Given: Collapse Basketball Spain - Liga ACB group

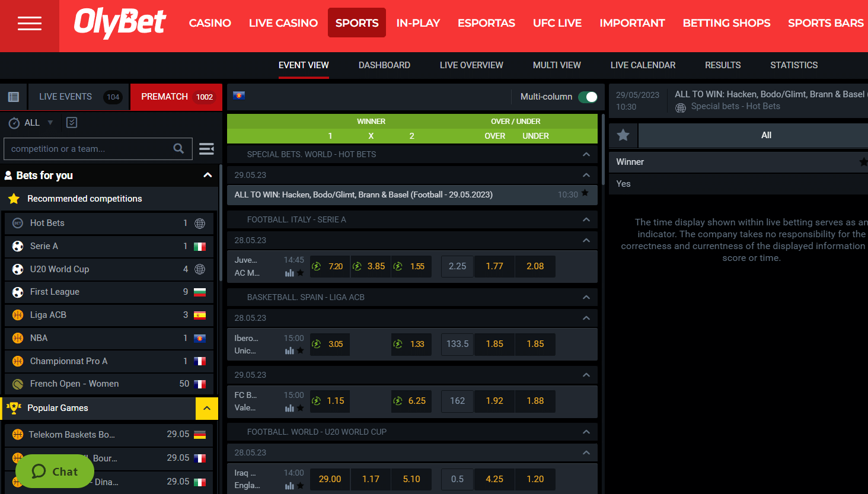Looking at the screenshot, I should point(586,297).
